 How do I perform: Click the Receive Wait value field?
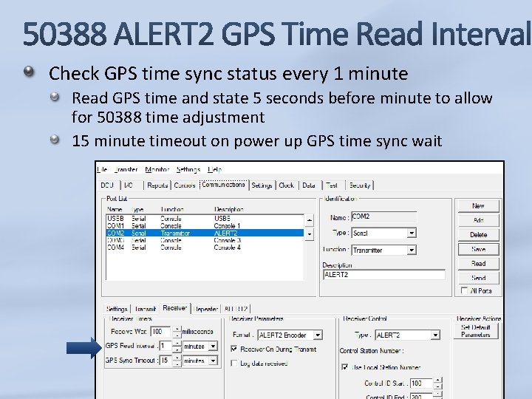click(160, 332)
